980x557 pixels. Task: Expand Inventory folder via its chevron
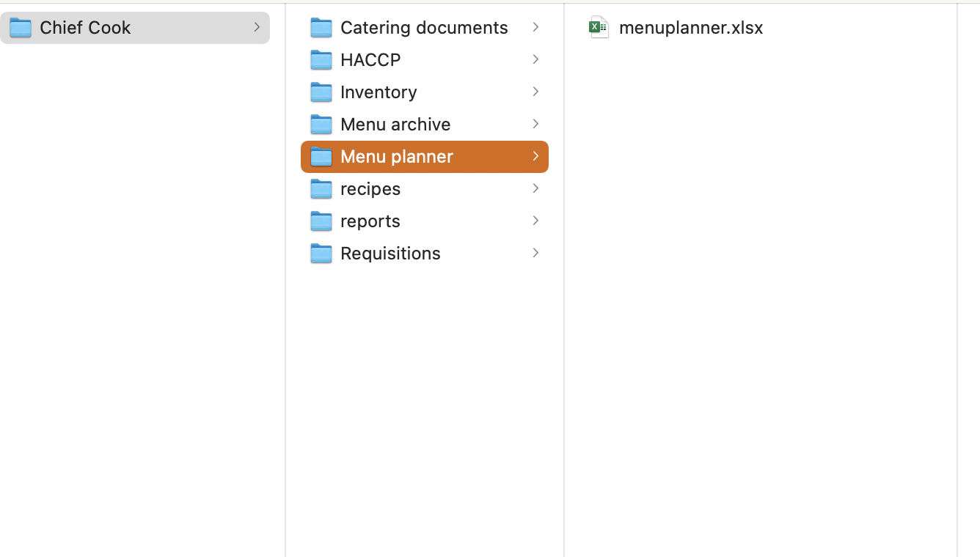coord(535,92)
